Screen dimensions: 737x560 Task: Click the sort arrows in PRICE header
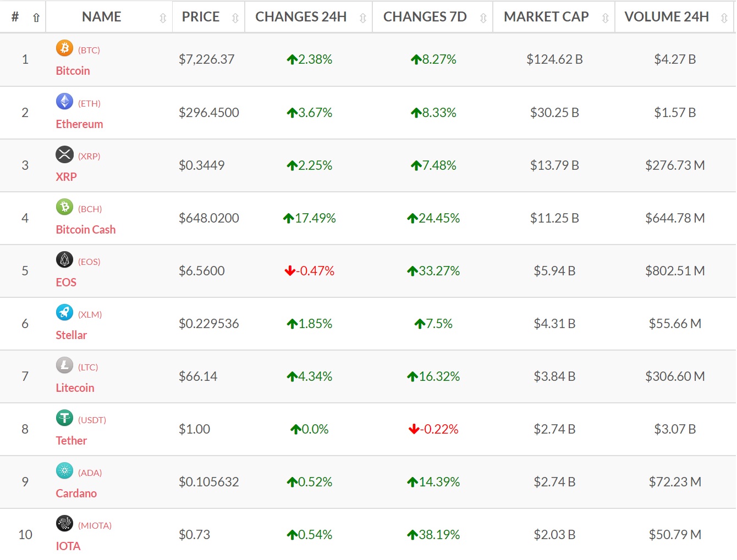(x=235, y=18)
